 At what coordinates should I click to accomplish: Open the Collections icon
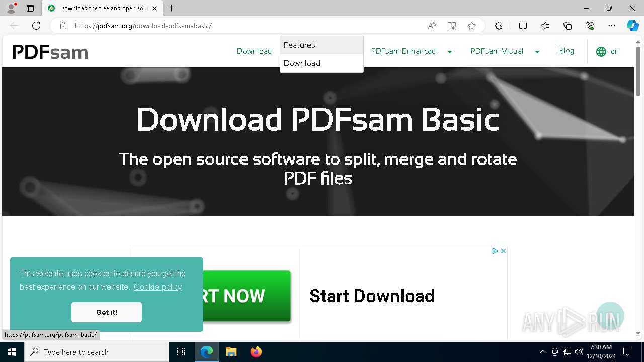tap(568, 26)
